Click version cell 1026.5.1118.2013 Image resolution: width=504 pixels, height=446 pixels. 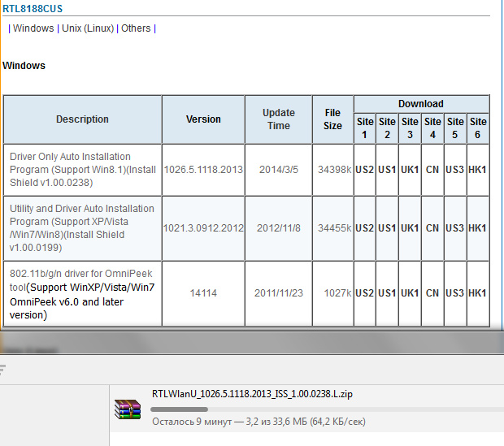(x=203, y=169)
